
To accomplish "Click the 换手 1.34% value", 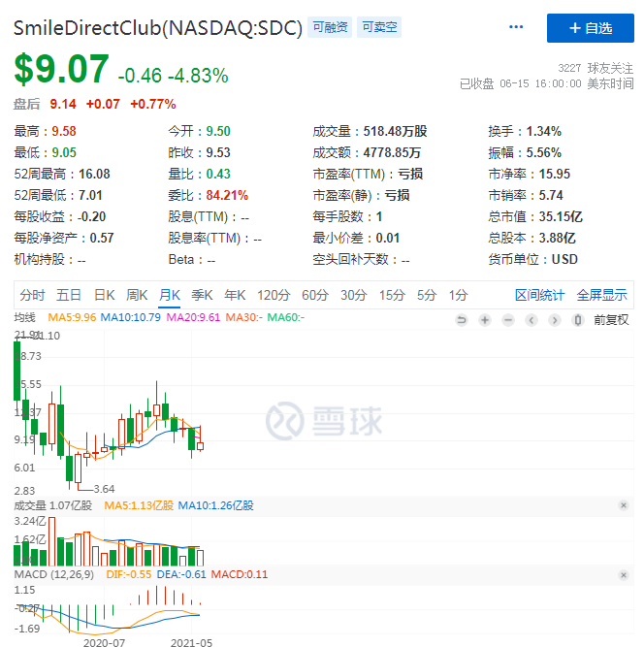I will pyautogui.click(x=543, y=131).
